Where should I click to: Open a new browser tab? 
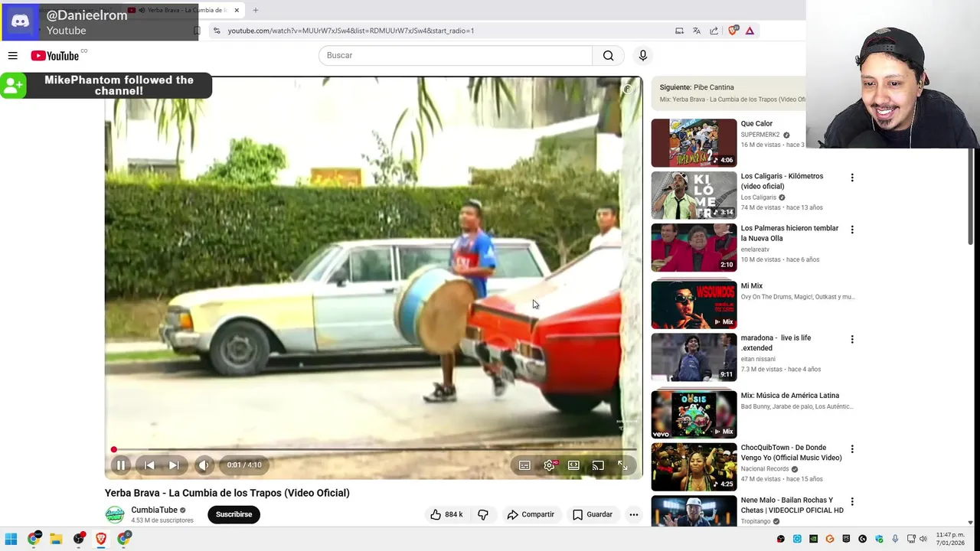256,10
